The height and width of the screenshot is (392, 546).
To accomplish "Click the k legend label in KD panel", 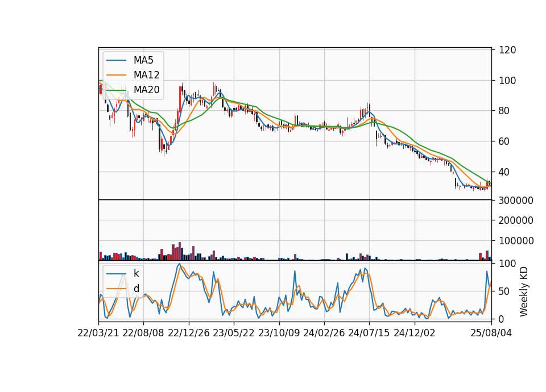I will click(x=136, y=273).
